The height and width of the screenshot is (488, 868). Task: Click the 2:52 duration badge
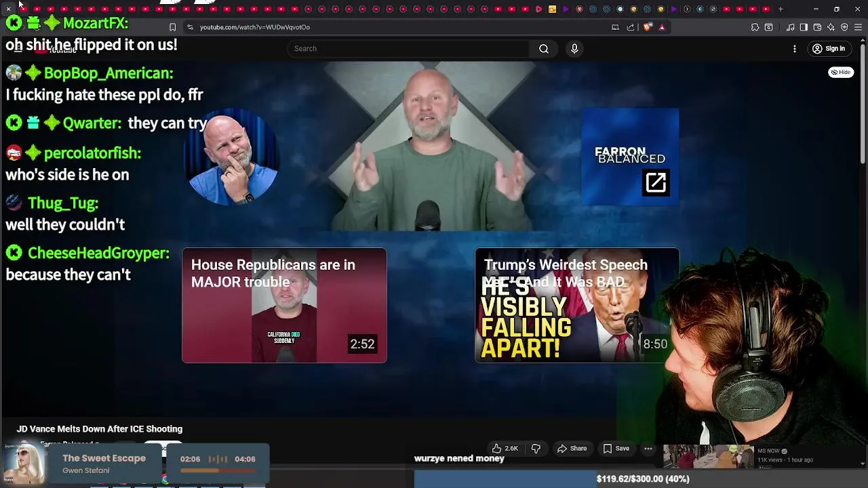click(x=362, y=344)
